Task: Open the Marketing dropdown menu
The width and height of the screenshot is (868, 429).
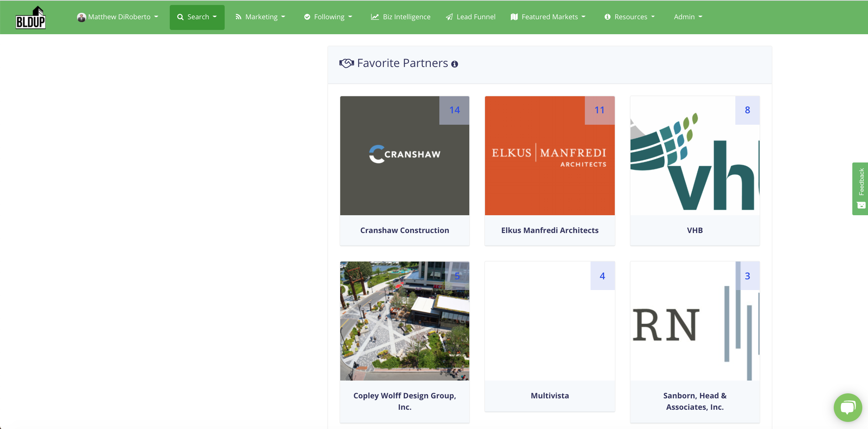Action: (260, 17)
